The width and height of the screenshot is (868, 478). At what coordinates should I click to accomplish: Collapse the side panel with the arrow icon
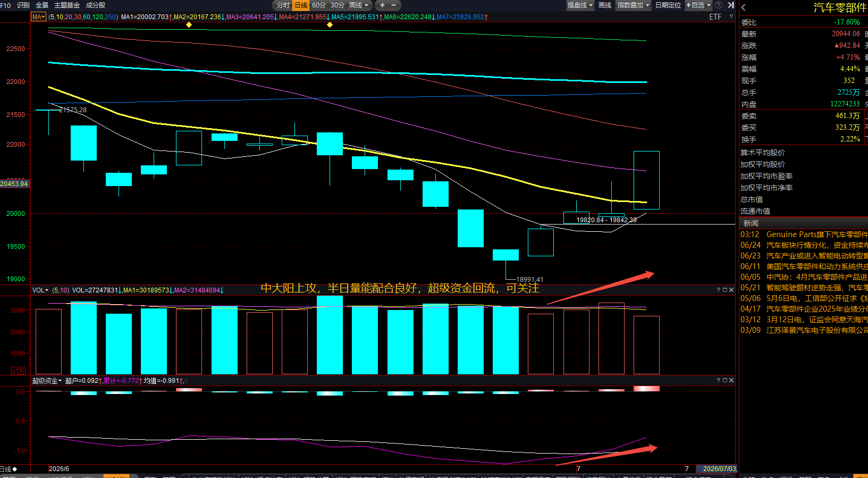[x=731, y=5]
